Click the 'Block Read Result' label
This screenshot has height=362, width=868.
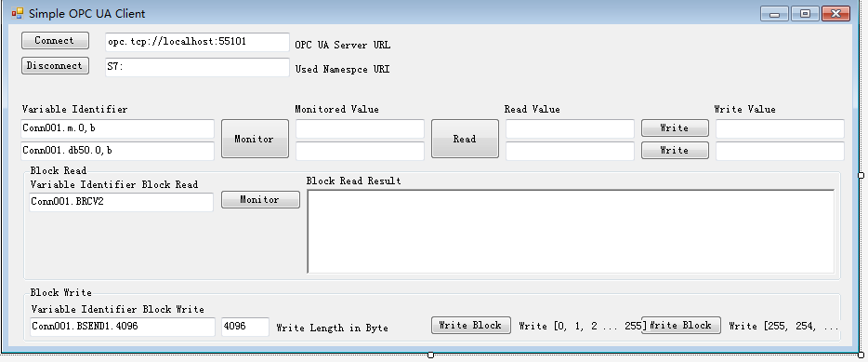[354, 181]
